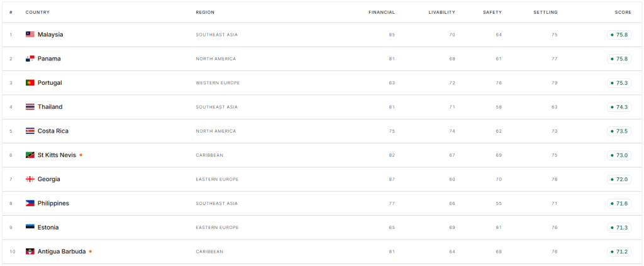Click the Country column header
Screen dimensions: 644x266
37,13
